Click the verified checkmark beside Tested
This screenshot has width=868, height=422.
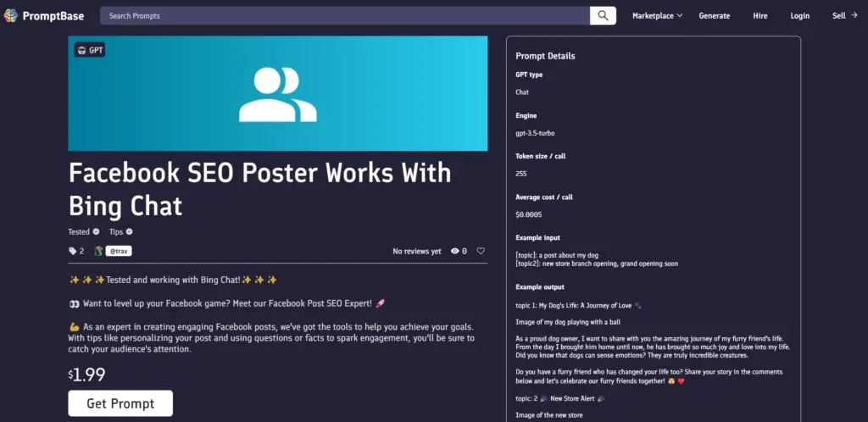[x=96, y=231]
